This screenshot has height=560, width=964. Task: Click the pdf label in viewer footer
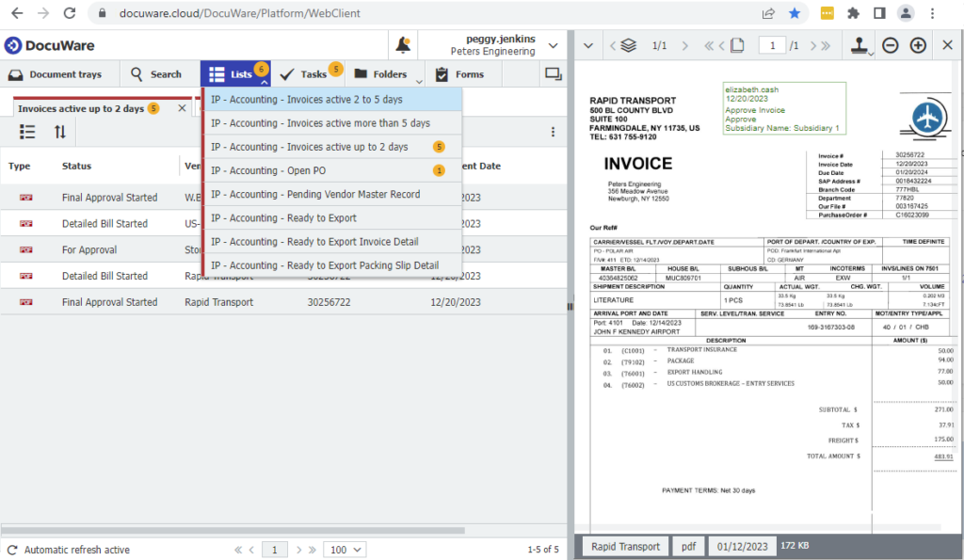(688, 547)
